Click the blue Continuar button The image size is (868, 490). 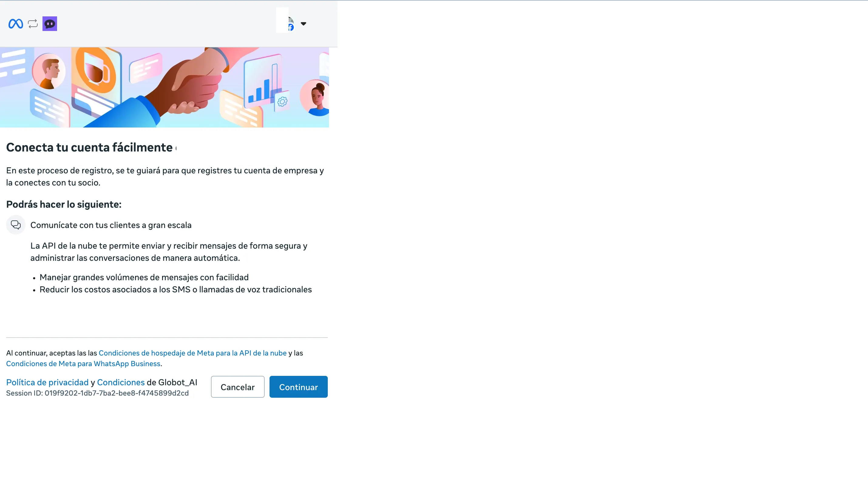(x=298, y=387)
